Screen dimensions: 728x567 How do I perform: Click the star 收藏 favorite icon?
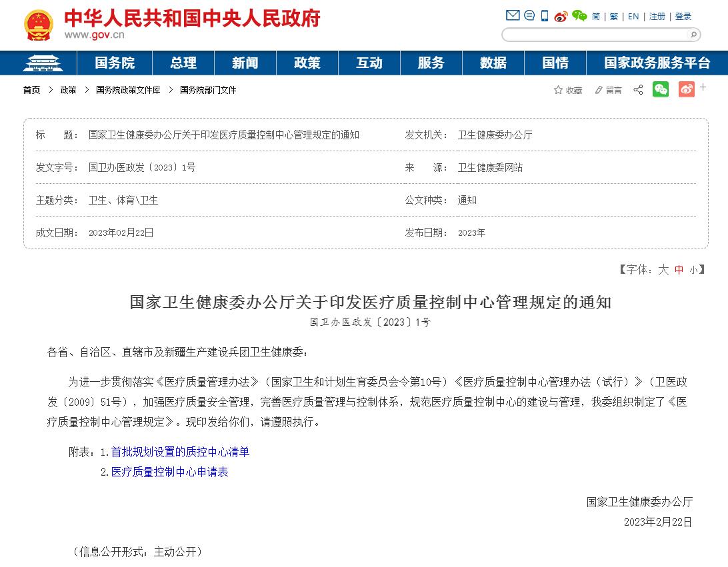[x=567, y=90]
